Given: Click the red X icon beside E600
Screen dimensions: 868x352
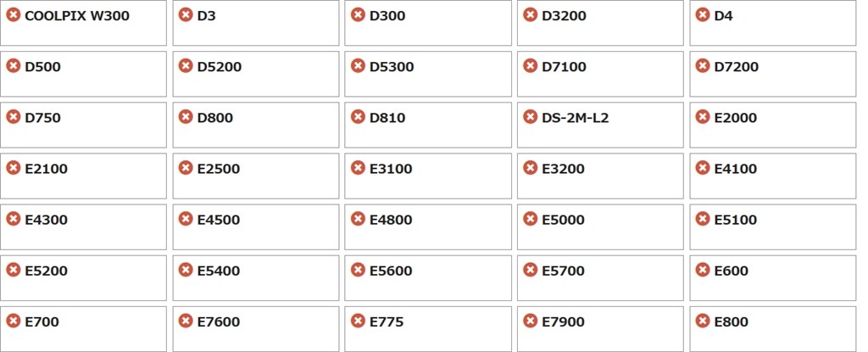Looking at the screenshot, I should point(702,270).
